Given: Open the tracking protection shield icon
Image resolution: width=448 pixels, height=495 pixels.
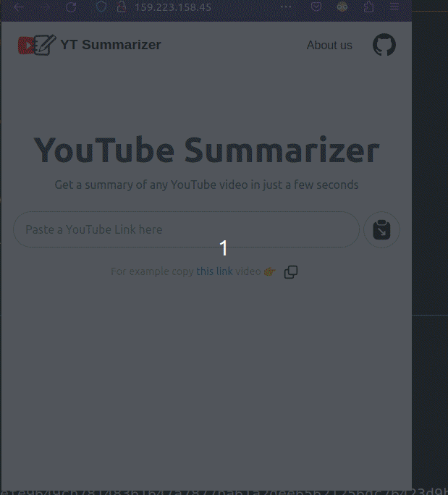Looking at the screenshot, I should pos(101,7).
